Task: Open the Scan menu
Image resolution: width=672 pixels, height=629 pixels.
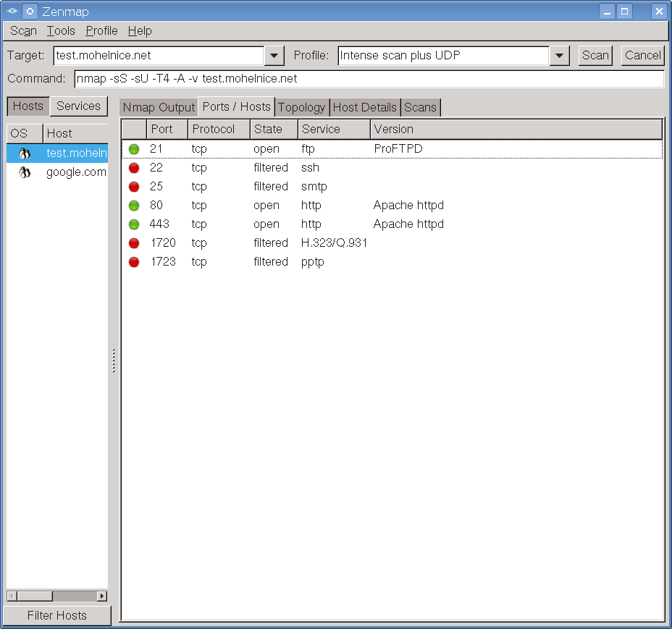Action: [x=24, y=31]
